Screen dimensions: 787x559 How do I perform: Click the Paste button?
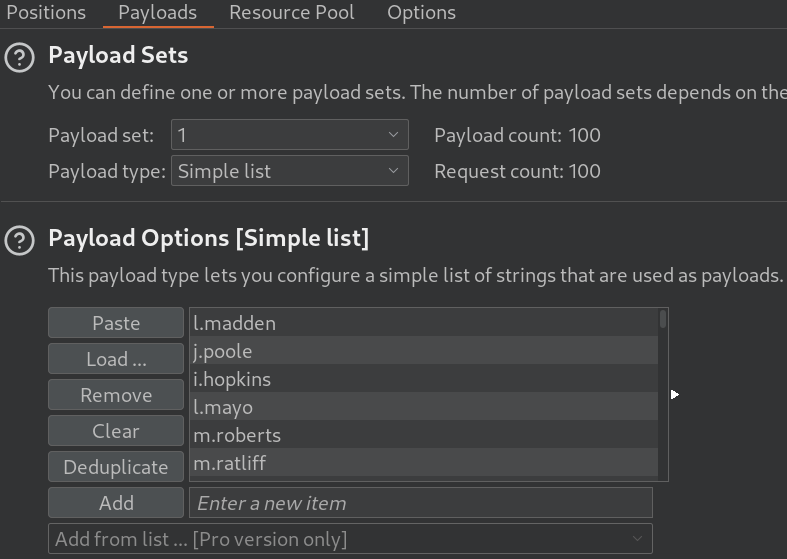tap(116, 323)
